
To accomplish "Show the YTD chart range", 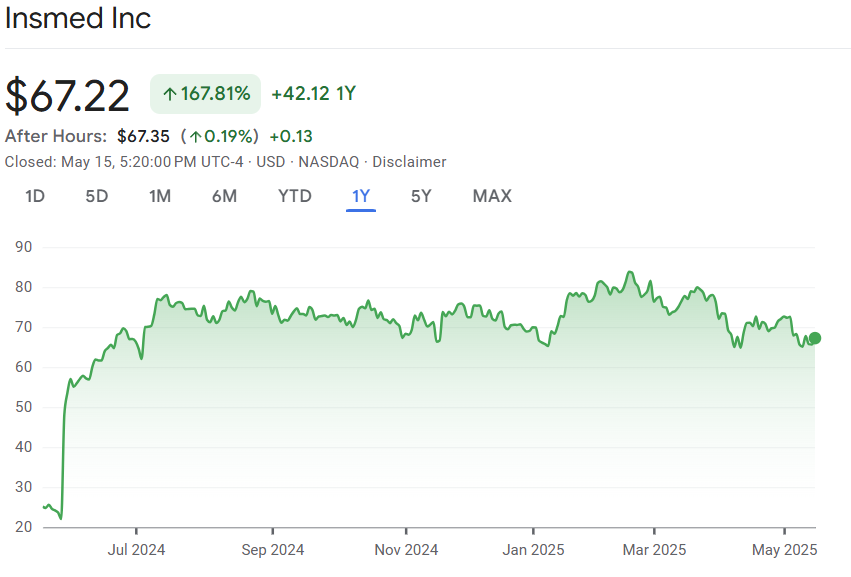I will tap(295, 196).
